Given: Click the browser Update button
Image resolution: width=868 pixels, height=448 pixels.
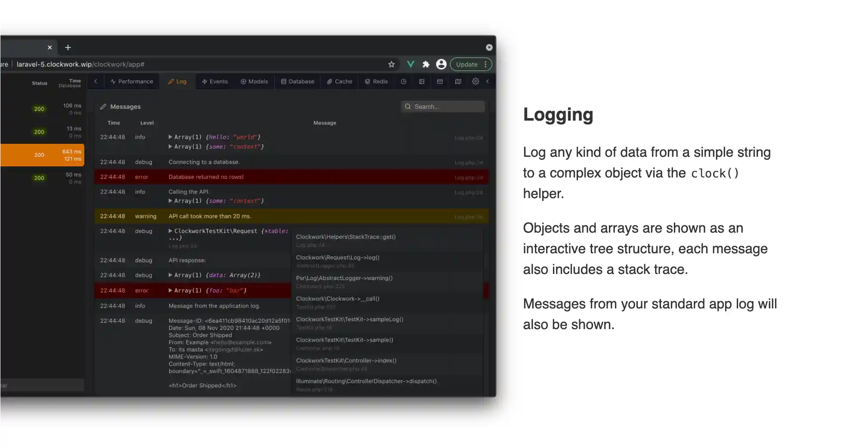Looking at the screenshot, I should pyautogui.click(x=466, y=64).
